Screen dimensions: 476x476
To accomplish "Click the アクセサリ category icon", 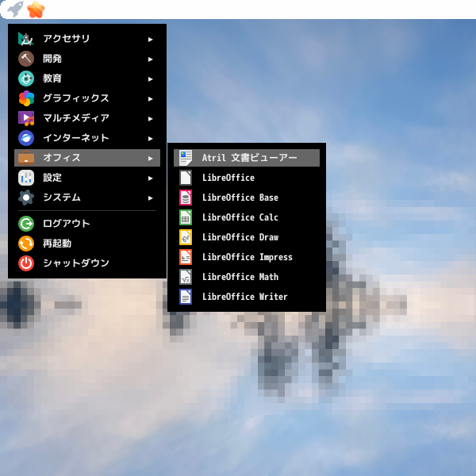I will coord(26,39).
